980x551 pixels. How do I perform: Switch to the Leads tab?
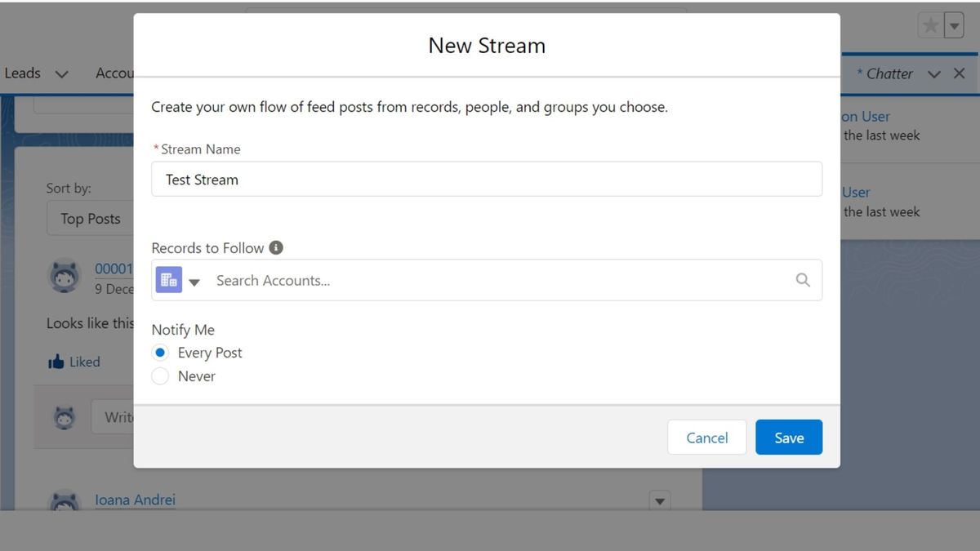[x=22, y=73]
